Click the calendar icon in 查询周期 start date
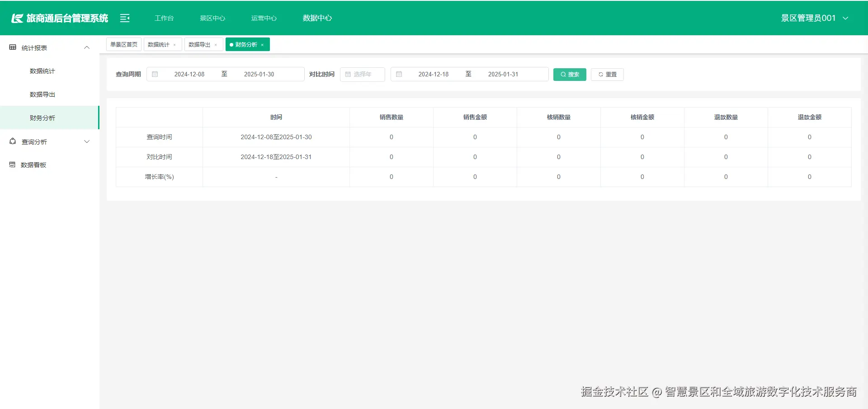Viewport: 868px width, 409px height. [x=156, y=74]
